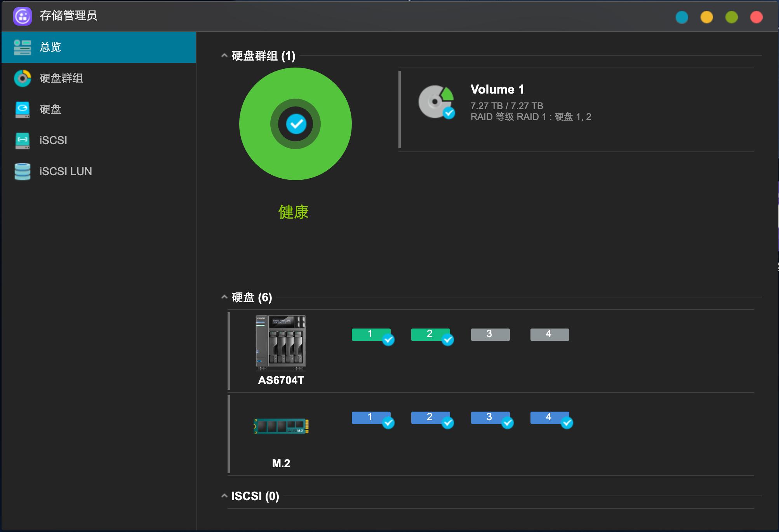The height and width of the screenshot is (532, 779).
Task: Click the M.2 SSD device image
Action: click(x=281, y=426)
